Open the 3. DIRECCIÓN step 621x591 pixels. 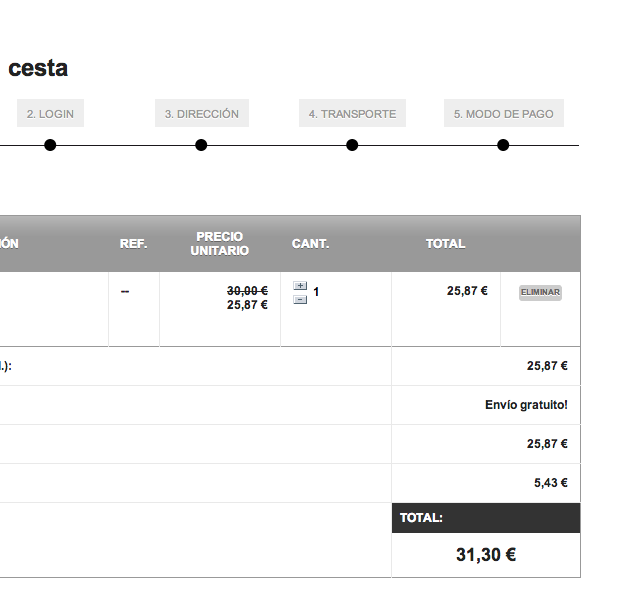tap(202, 114)
